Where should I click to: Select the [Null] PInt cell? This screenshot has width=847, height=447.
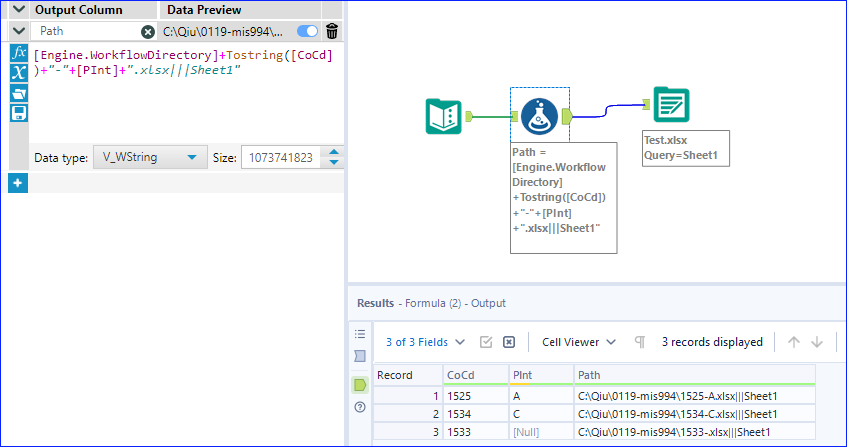coord(541,432)
